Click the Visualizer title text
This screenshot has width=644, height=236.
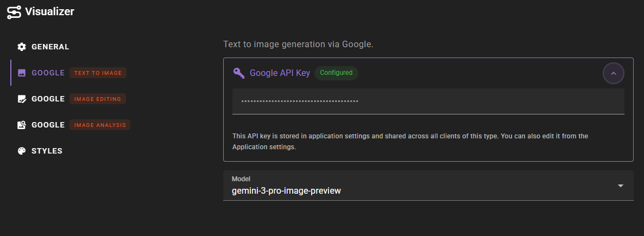point(50,11)
